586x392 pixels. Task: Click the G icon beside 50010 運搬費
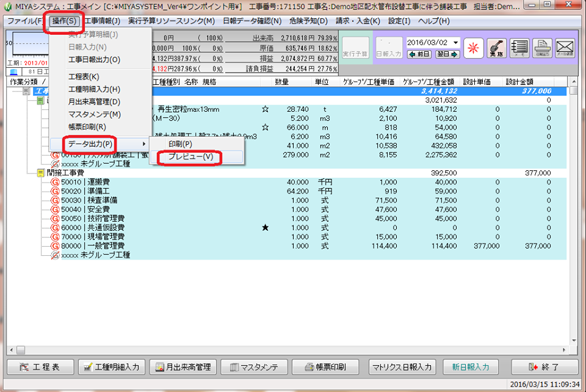click(x=55, y=182)
